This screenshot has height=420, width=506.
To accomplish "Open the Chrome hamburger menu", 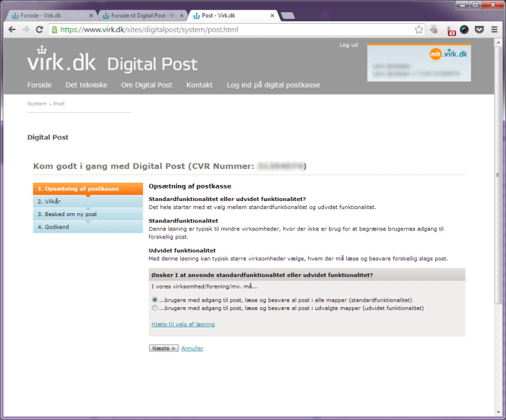I will (x=494, y=30).
